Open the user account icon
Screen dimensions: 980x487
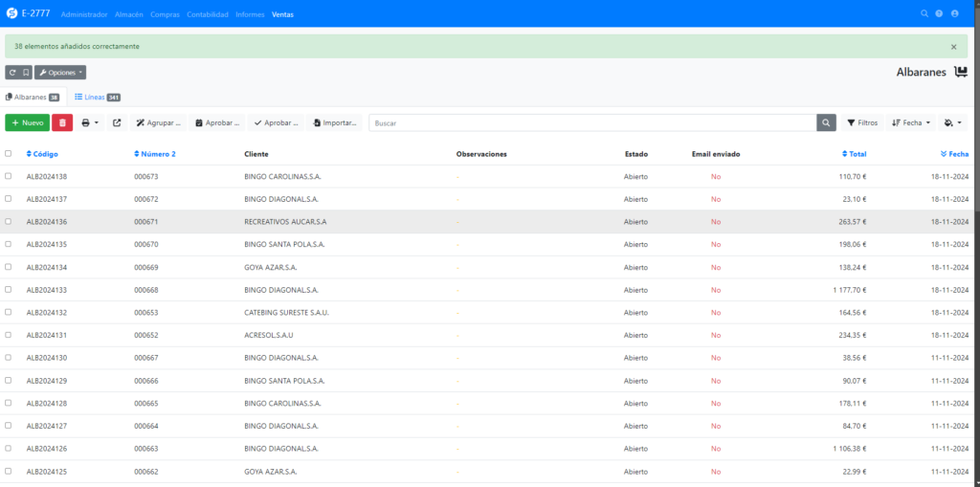coord(954,13)
